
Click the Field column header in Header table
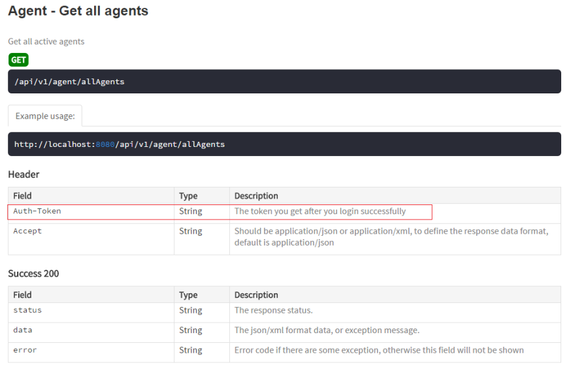coord(22,196)
